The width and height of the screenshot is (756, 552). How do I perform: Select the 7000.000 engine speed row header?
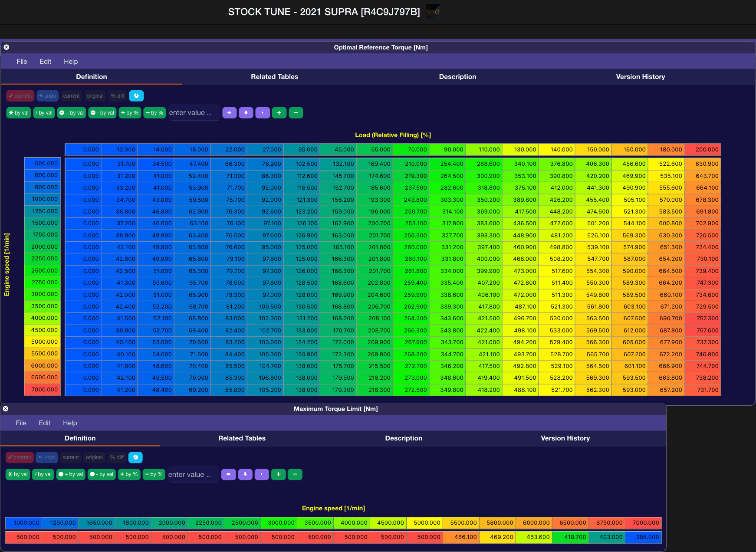tap(42, 389)
